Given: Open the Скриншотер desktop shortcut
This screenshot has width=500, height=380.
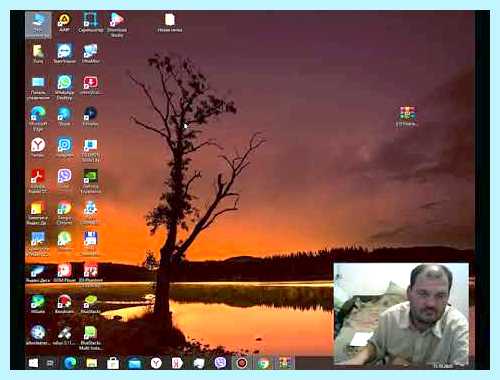Looking at the screenshot, I should (90, 22).
